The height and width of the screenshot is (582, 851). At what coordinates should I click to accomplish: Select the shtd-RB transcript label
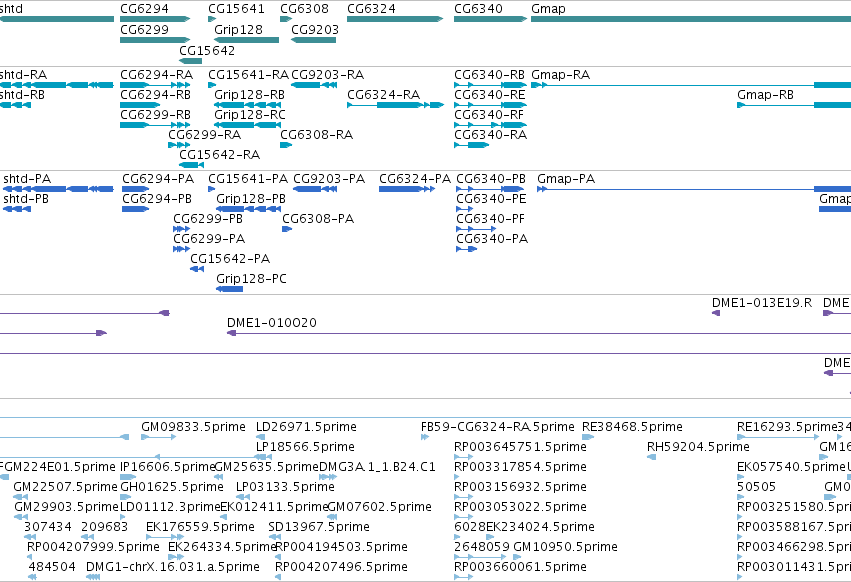coord(22,94)
